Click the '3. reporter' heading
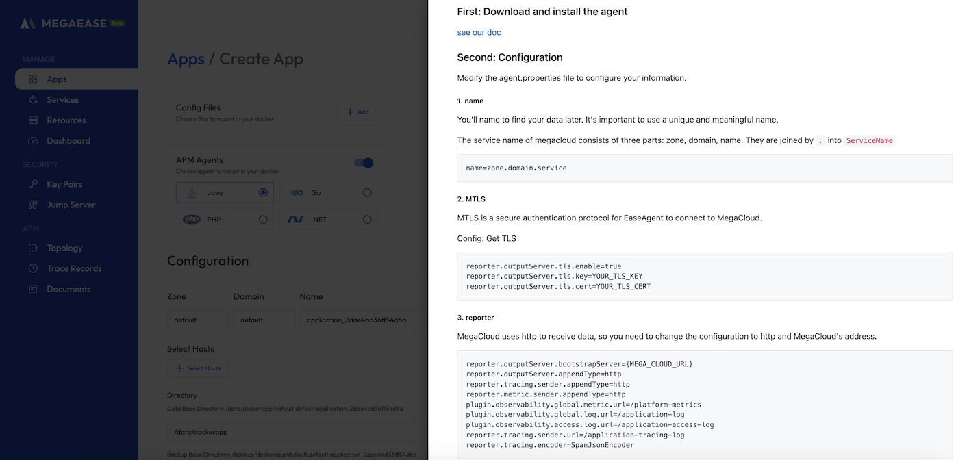The image size is (980, 460). [475, 318]
